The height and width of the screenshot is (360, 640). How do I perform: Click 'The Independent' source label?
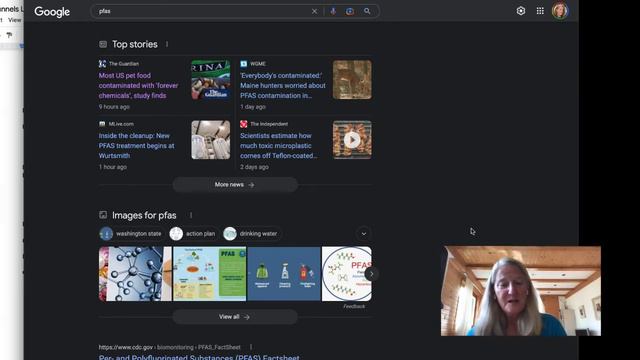pyautogui.click(x=269, y=124)
